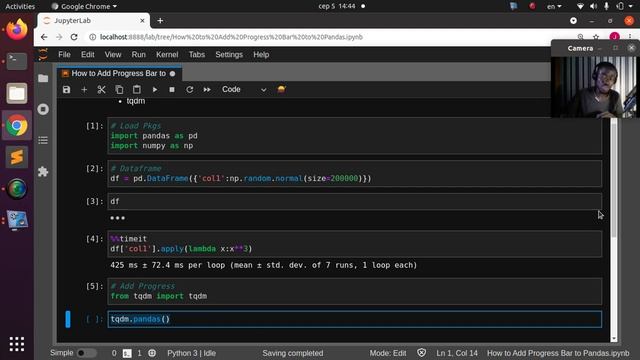The image size is (640, 360).
Task: Click the 425 ms timeit output text
Action: pos(264,265)
